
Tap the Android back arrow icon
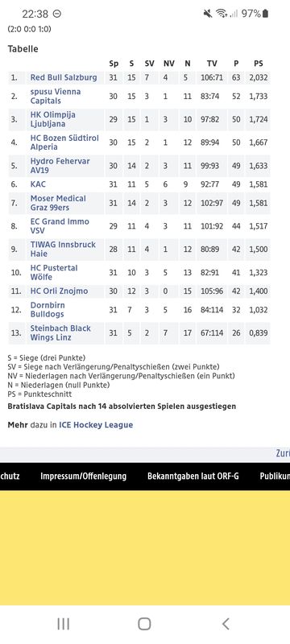click(x=226, y=624)
